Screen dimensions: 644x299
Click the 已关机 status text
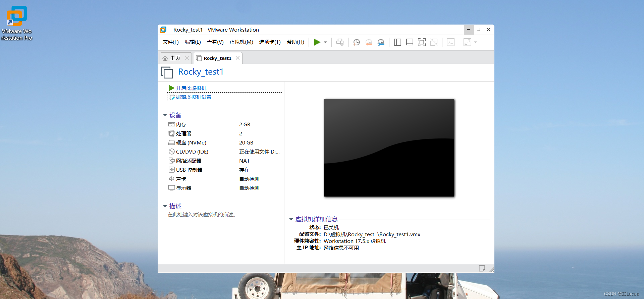click(x=331, y=228)
